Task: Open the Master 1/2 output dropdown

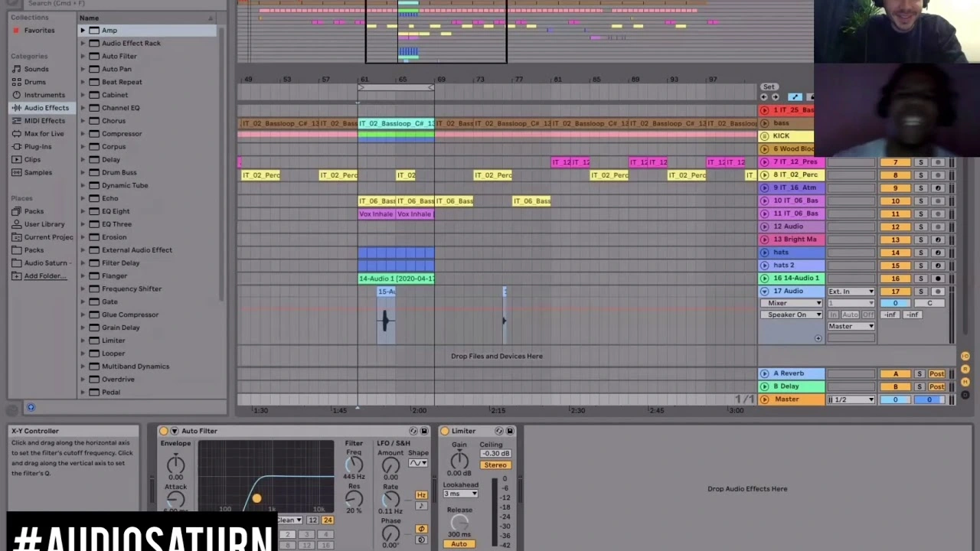Action: (851, 399)
